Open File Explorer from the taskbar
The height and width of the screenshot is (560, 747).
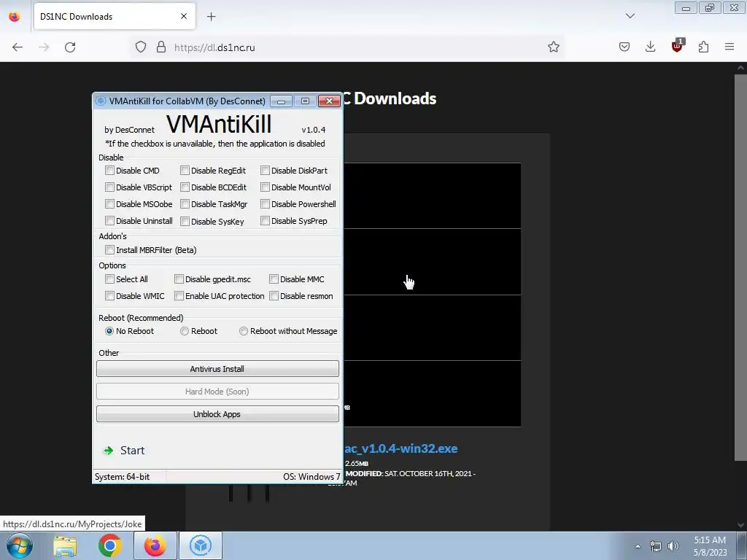point(65,545)
